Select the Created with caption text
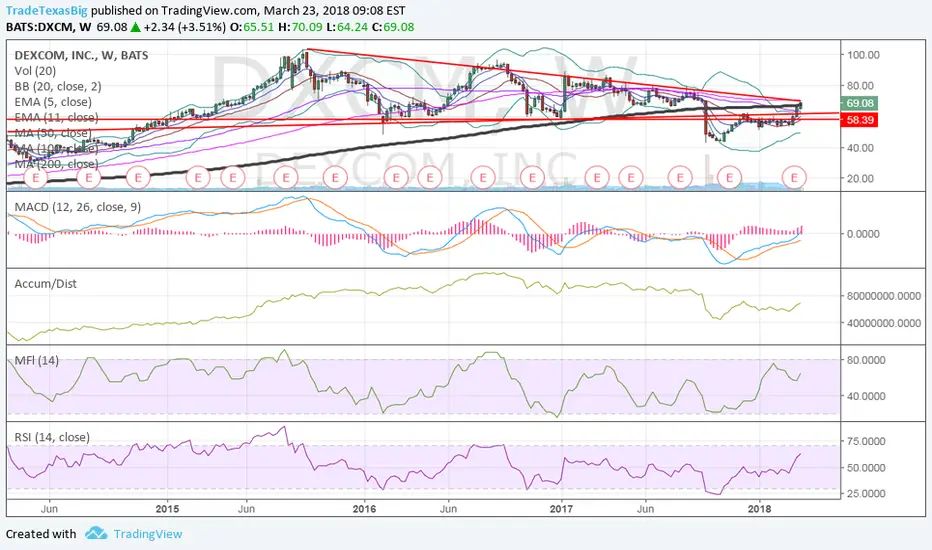The height and width of the screenshot is (550, 932). (x=41, y=534)
